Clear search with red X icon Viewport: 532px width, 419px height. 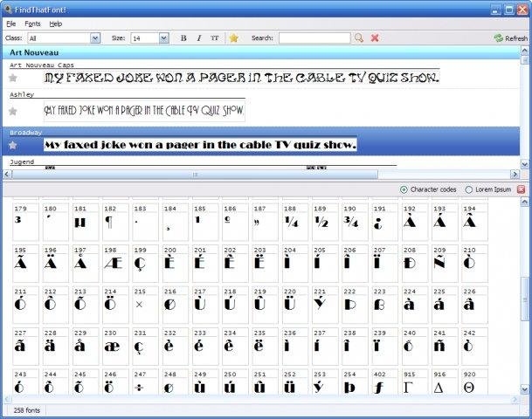tap(375, 38)
